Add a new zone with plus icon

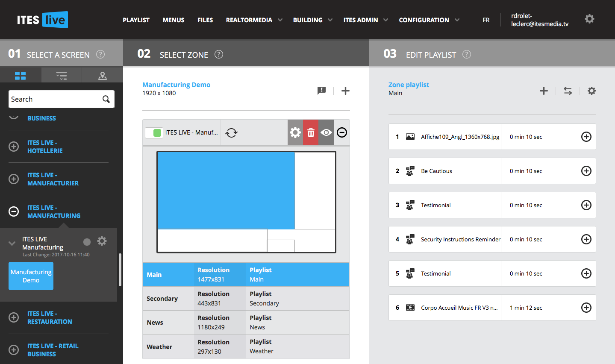(345, 91)
